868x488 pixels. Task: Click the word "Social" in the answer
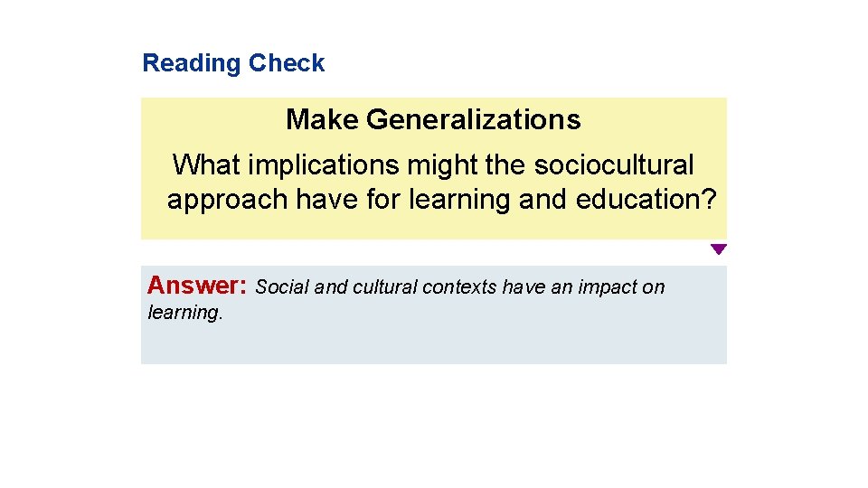click(283, 287)
